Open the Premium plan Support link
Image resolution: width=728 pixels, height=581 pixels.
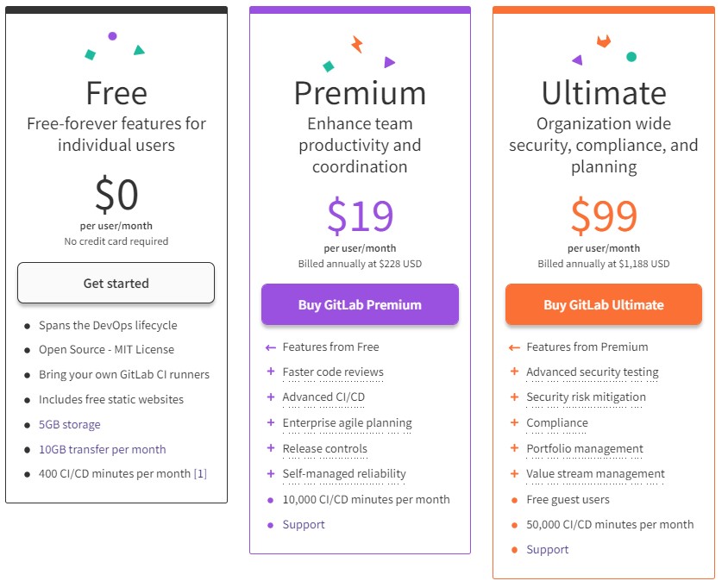click(x=304, y=524)
